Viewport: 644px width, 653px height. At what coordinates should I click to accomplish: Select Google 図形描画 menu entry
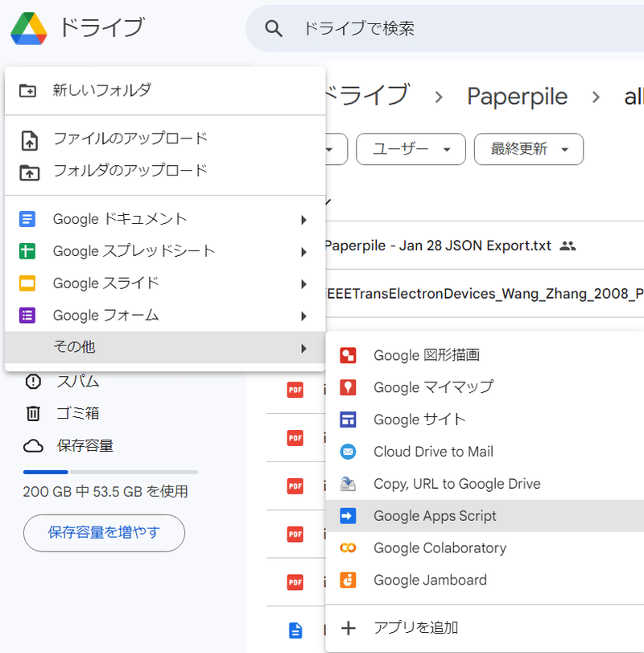[485, 355]
